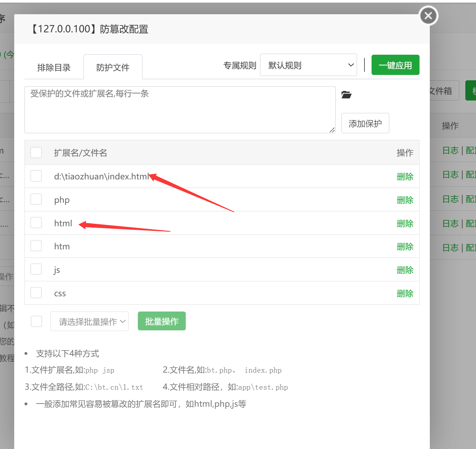Screen dimensions: 476x449
Task: Click the php extension text
Action: (62, 200)
